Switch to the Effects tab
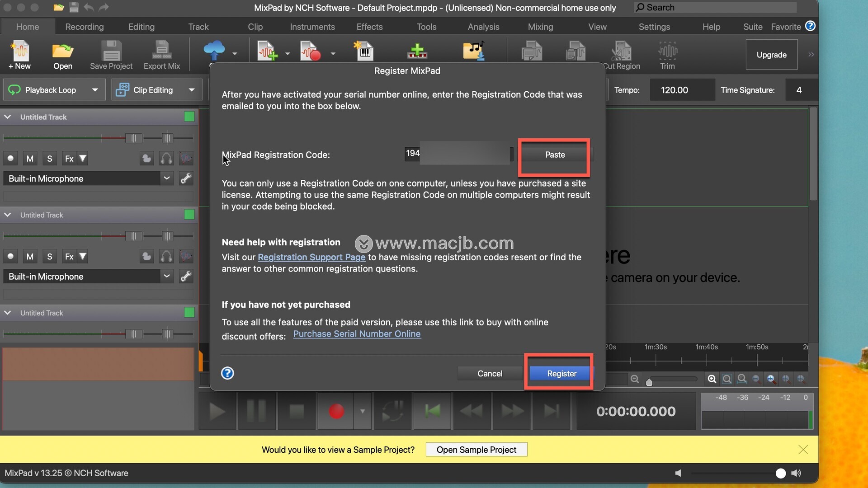868x488 pixels. tap(369, 27)
